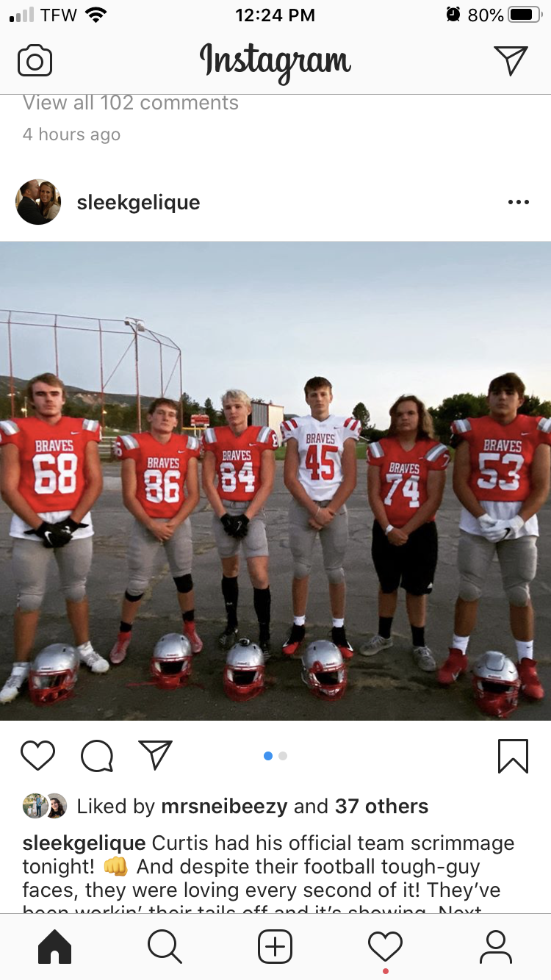
Task: Go to Home tab in bottom bar
Action: (55, 946)
